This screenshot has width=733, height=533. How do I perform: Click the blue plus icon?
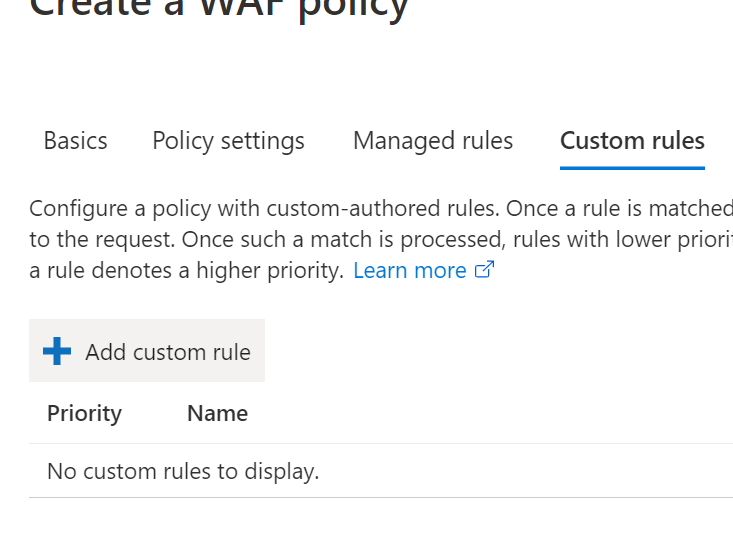[x=57, y=351]
